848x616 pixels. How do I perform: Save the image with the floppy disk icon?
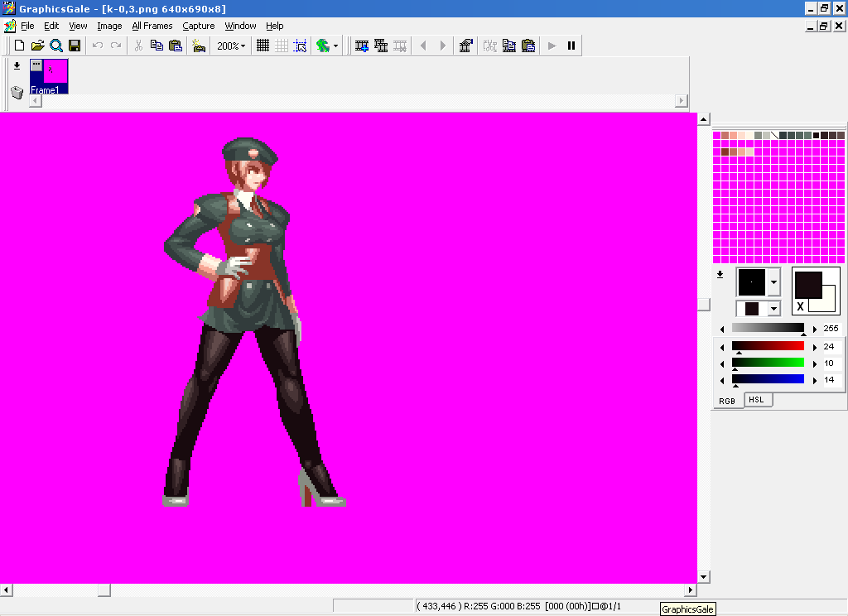(x=75, y=46)
